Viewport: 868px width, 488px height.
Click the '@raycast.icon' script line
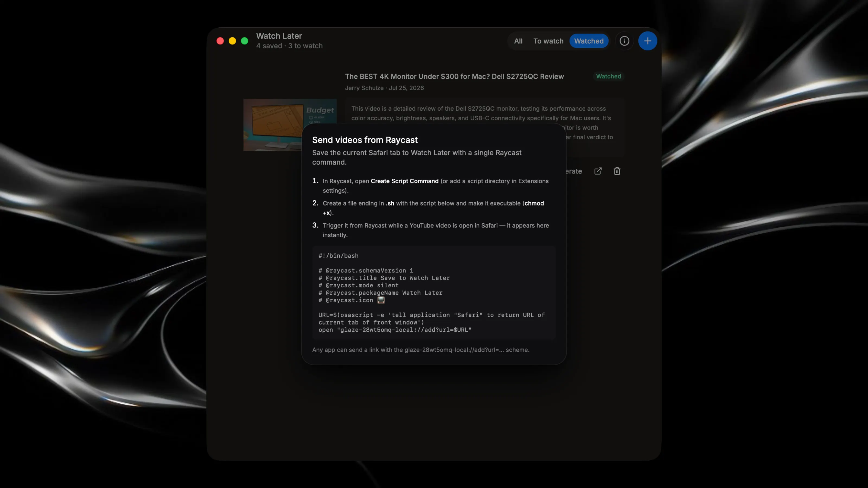click(352, 300)
